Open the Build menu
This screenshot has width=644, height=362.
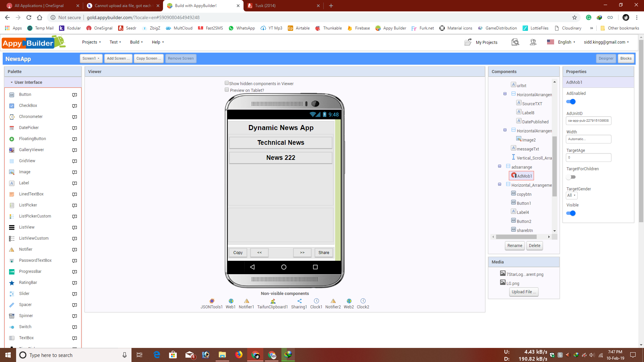[136, 42]
